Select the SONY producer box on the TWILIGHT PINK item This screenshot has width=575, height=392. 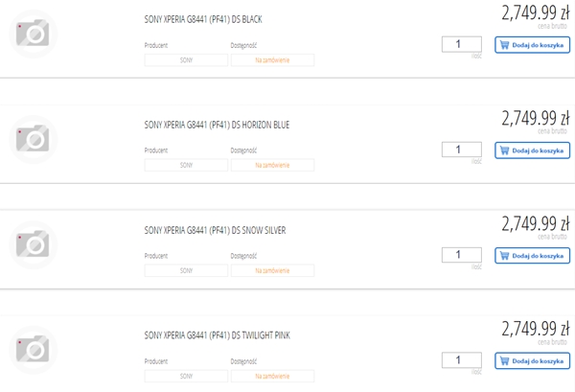click(186, 377)
